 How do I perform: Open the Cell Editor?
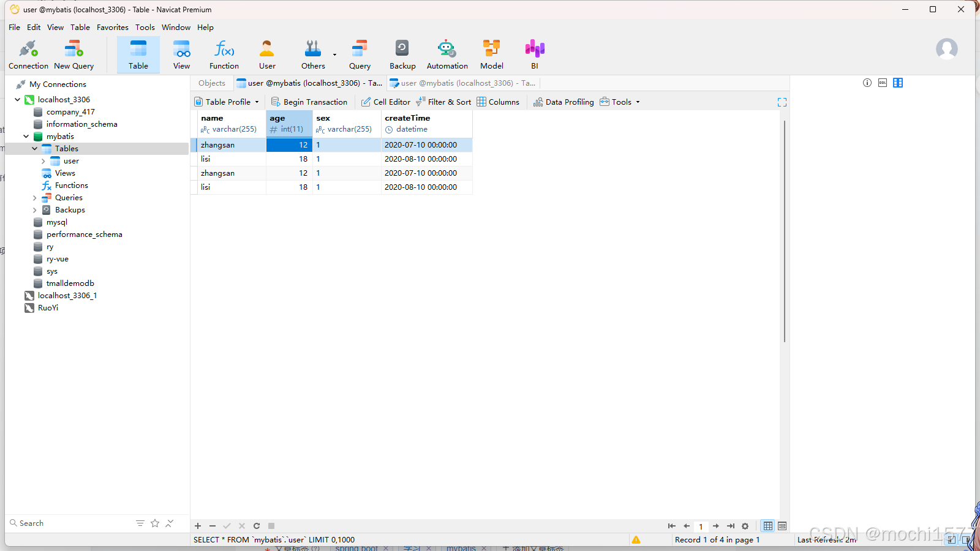[385, 102]
